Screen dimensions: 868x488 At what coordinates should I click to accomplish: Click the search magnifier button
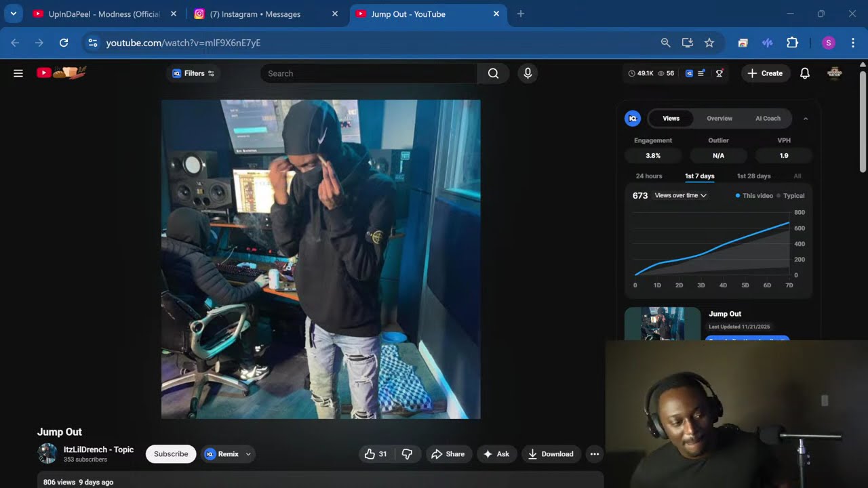493,73
